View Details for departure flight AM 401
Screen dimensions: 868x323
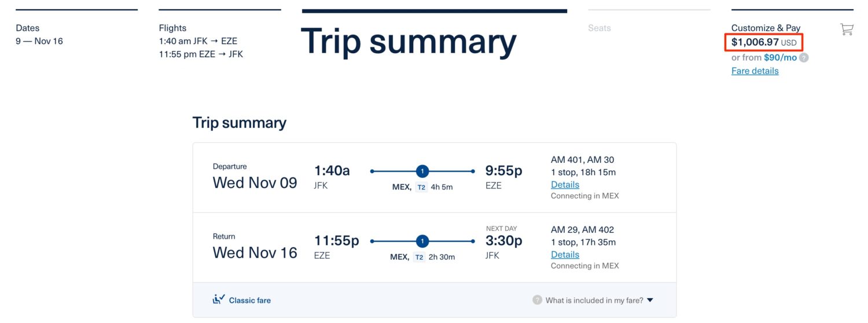pos(565,184)
